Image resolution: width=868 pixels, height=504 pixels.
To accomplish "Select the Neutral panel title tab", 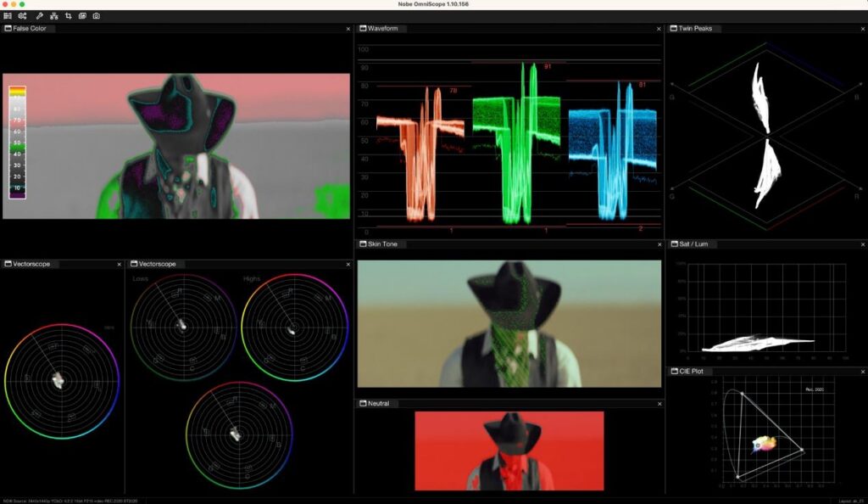I will point(374,403).
